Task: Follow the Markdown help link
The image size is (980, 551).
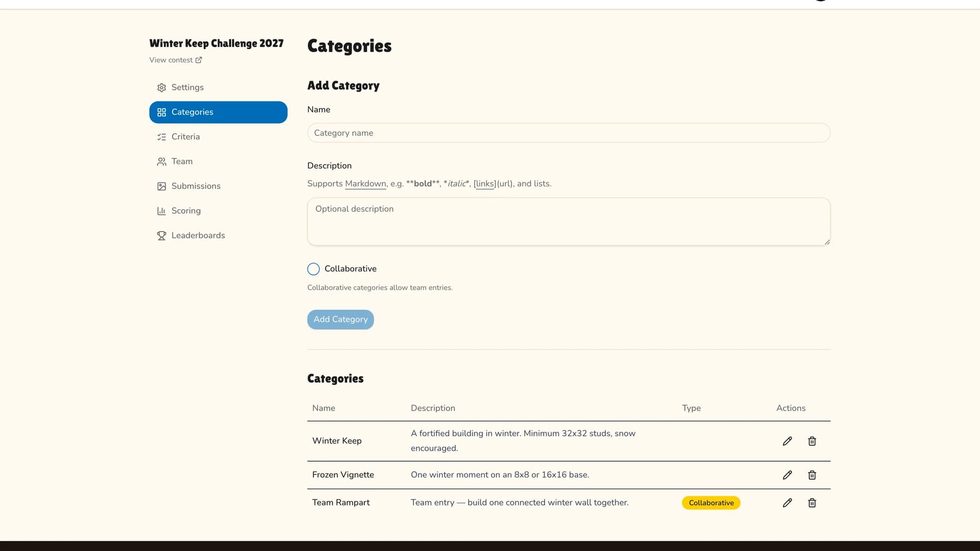Action: coord(365,184)
